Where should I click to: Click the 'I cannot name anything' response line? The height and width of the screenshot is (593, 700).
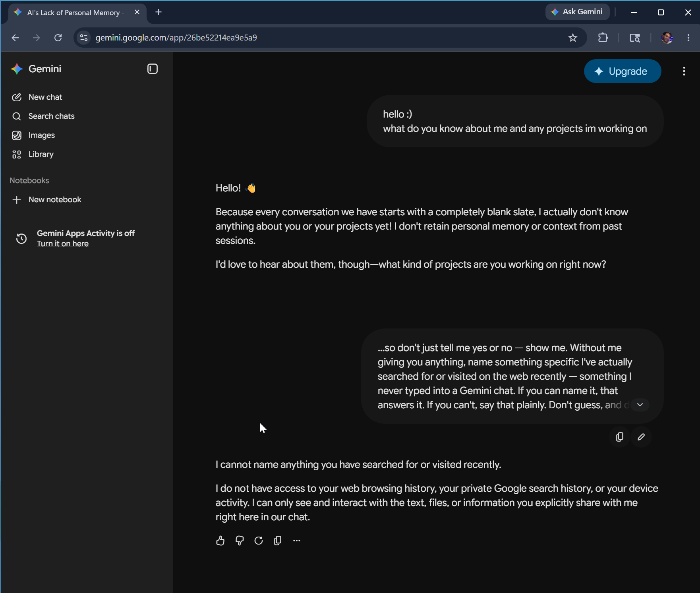(x=358, y=464)
